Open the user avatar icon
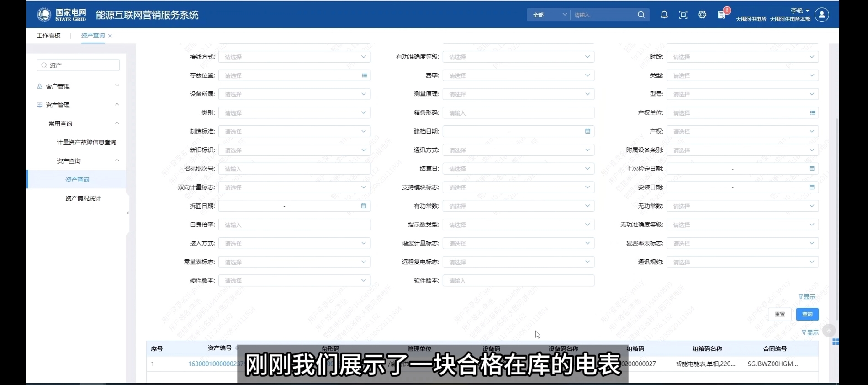The image size is (868, 385). [x=821, y=15]
